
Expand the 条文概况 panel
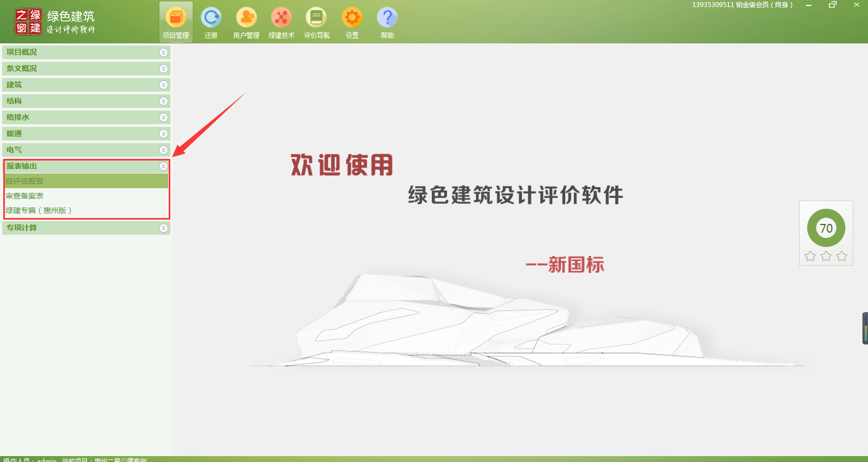pyautogui.click(x=163, y=68)
